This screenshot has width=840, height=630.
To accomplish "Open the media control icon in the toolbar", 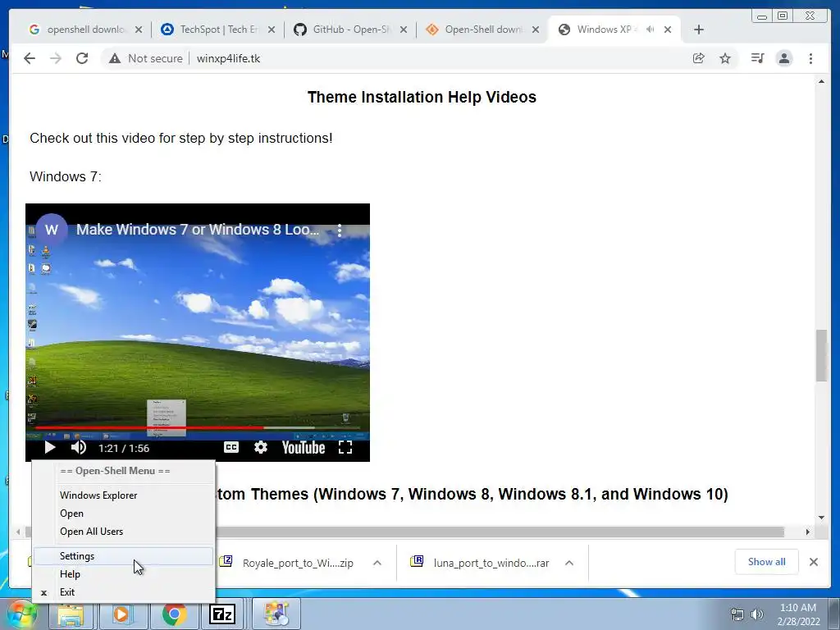I will [757, 58].
